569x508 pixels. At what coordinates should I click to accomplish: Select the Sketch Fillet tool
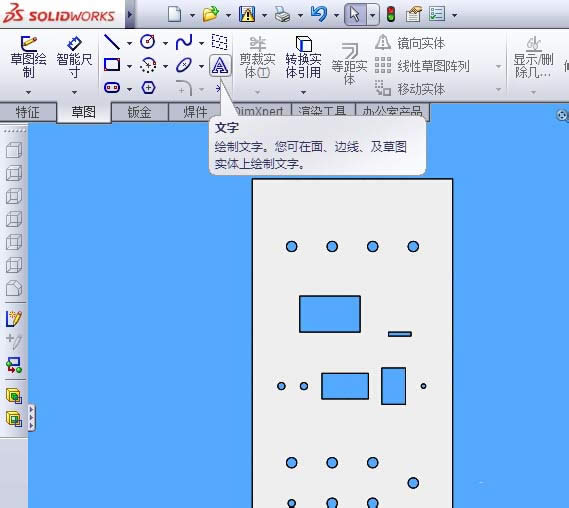[x=184, y=88]
